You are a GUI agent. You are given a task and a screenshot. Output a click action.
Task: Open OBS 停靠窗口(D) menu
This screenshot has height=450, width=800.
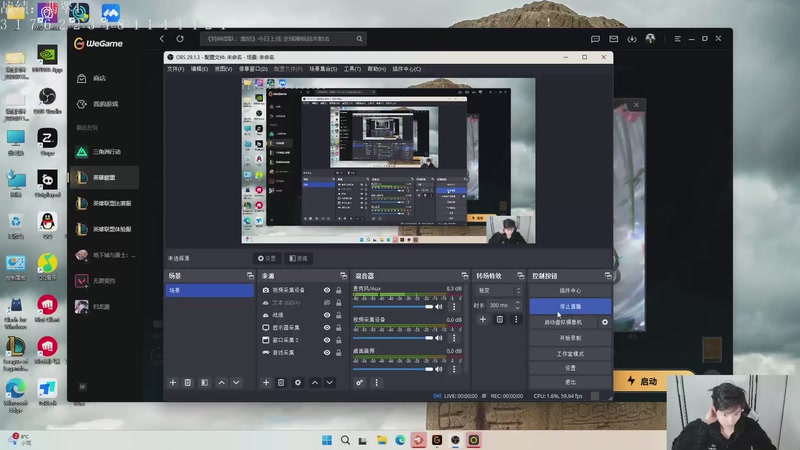tap(253, 69)
